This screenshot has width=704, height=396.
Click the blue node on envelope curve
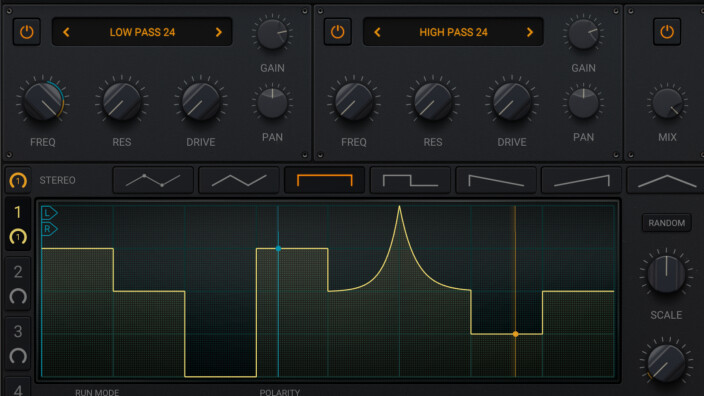(278, 248)
